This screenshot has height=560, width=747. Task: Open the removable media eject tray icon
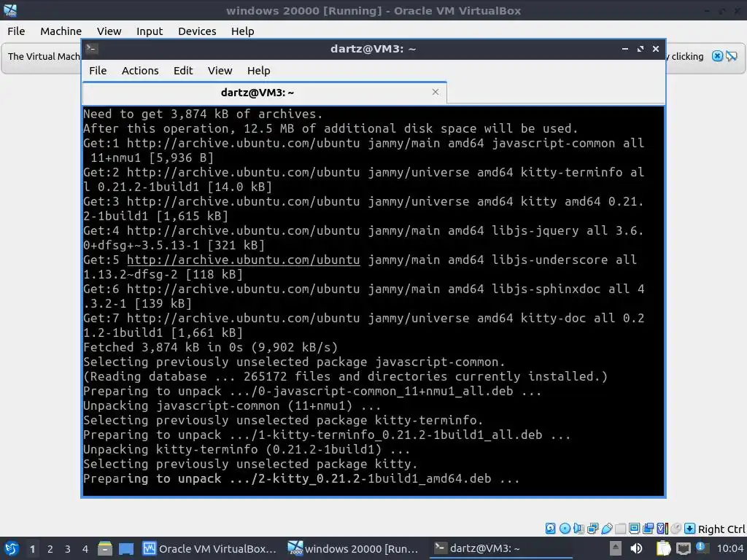(616, 548)
